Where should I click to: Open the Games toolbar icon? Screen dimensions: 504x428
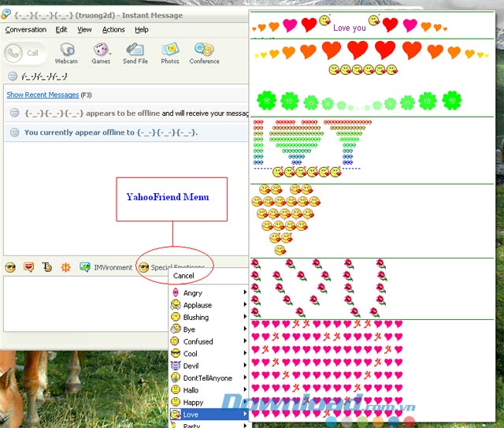point(102,53)
